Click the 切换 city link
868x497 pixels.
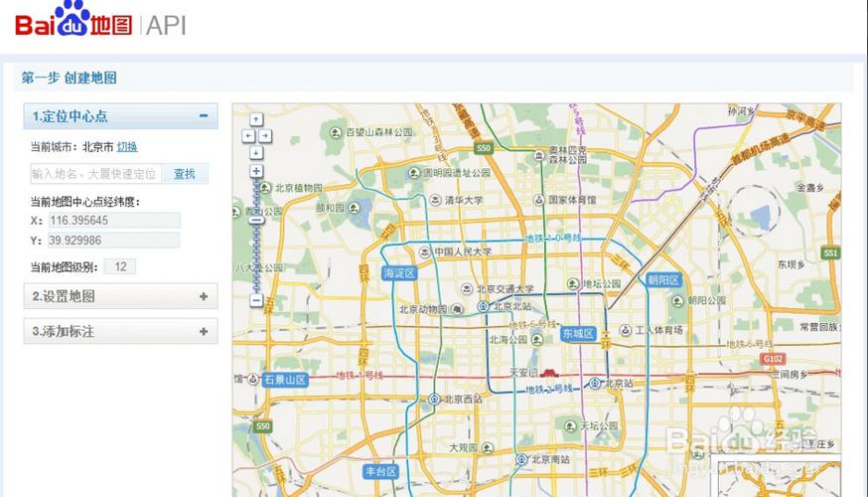point(127,147)
